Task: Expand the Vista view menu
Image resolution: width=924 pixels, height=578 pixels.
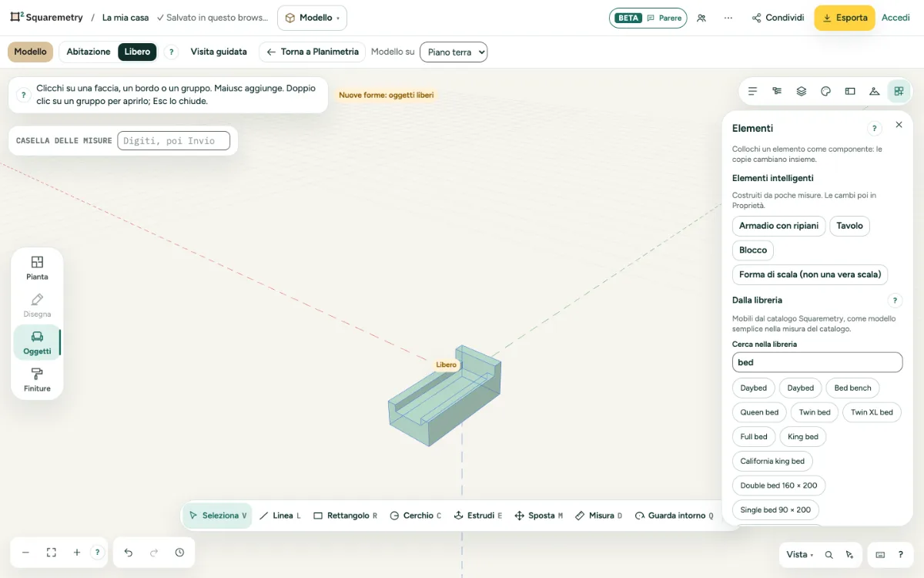Action: point(800,554)
